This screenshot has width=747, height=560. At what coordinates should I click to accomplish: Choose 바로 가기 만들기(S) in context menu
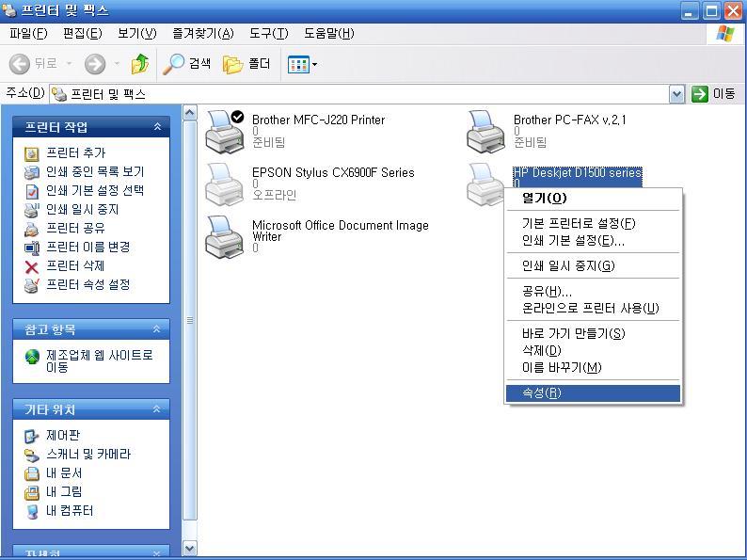coord(593,333)
